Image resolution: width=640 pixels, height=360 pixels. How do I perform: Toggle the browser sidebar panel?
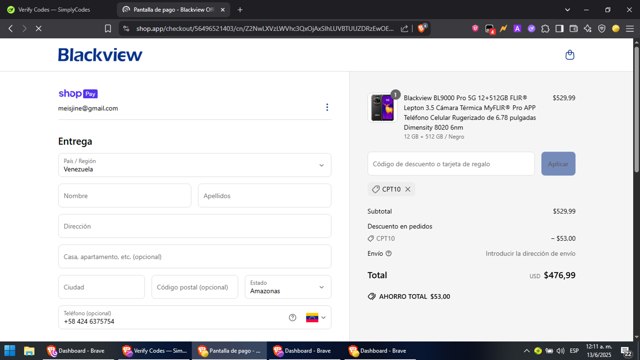pyautogui.click(x=560, y=29)
